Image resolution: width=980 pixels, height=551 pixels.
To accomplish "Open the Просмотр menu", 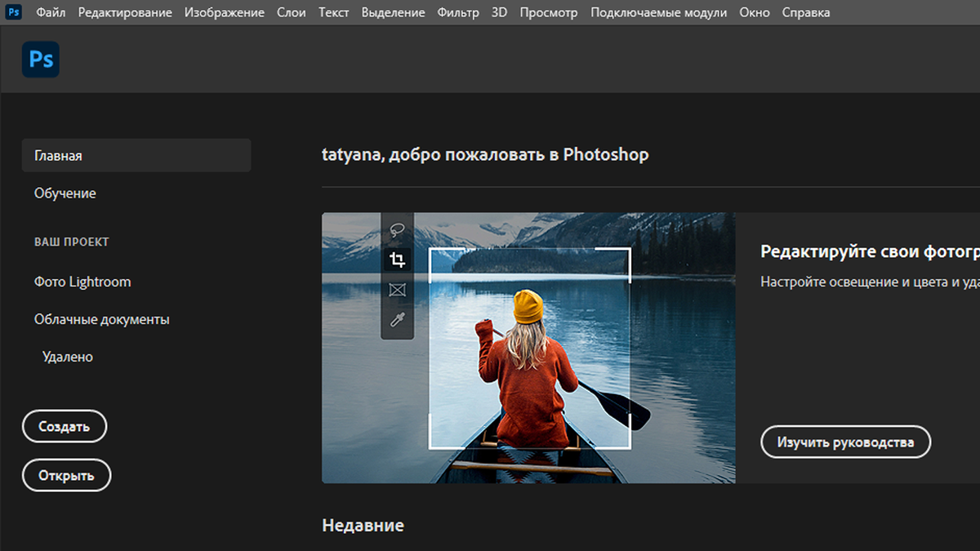I will click(x=548, y=12).
